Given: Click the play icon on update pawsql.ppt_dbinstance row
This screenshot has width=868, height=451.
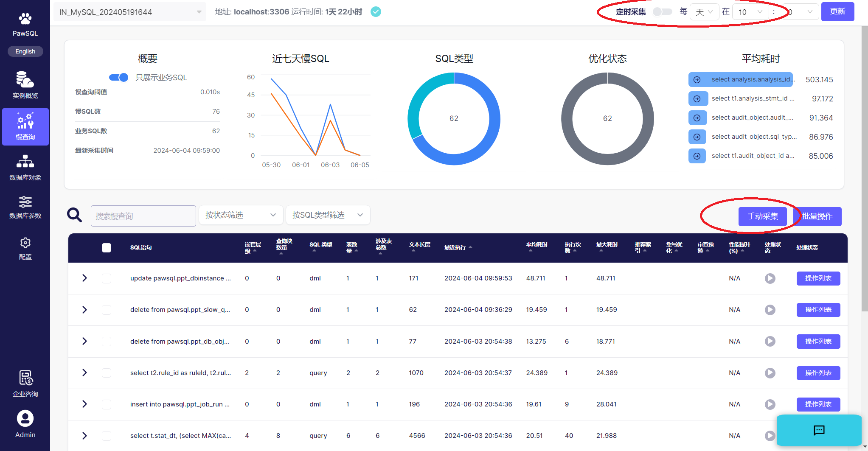Looking at the screenshot, I should tap(770, 278).
